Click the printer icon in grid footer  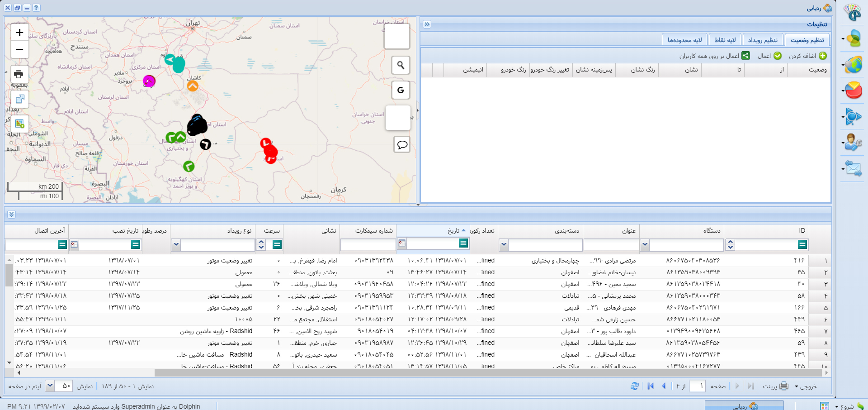click(x=784, y=386)
